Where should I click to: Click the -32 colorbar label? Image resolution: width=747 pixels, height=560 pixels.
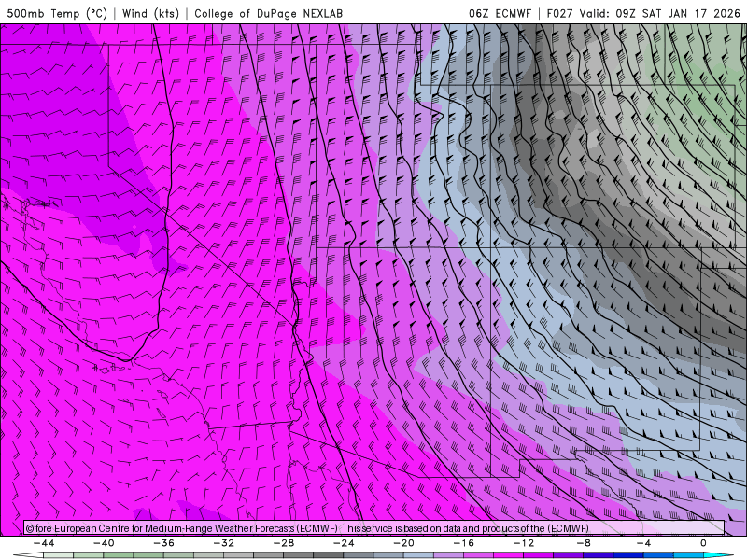[x=223, y=543]
